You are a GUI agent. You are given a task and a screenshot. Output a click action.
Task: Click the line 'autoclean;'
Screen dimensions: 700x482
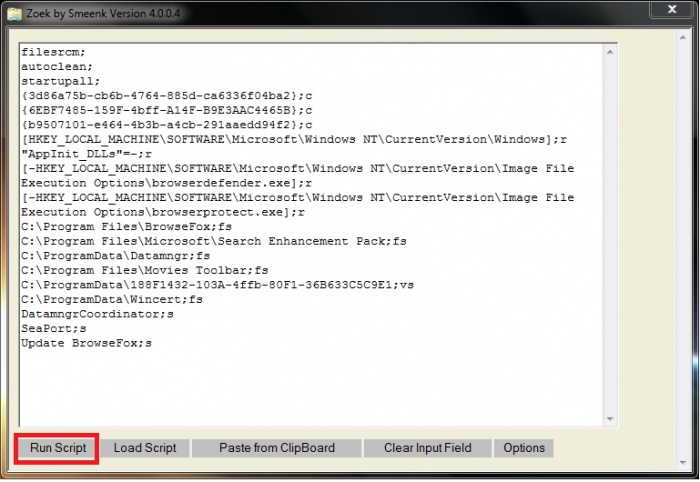click(57, 66)
